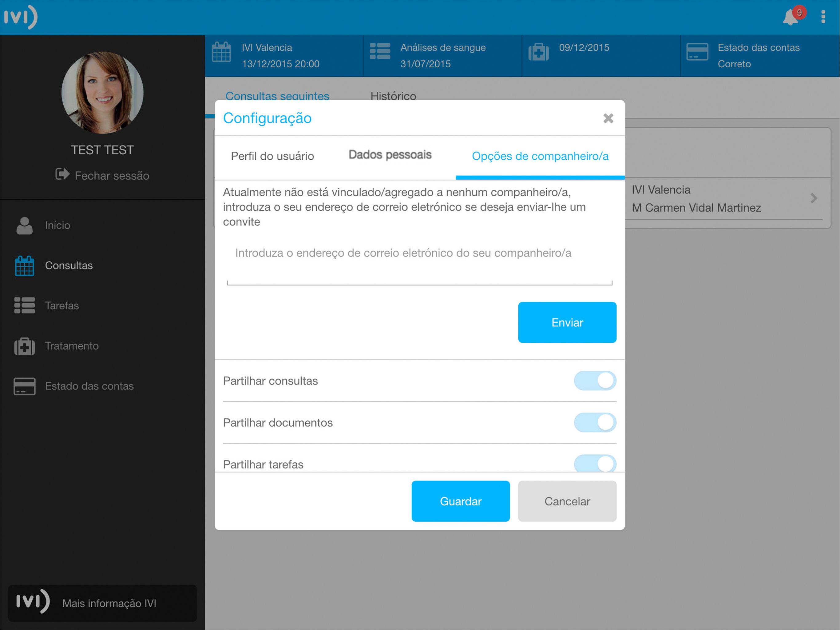Screen dimensions: 840x630
Task: Switch to Perfil do usuário tab
Action: click(x=272, y=156)
